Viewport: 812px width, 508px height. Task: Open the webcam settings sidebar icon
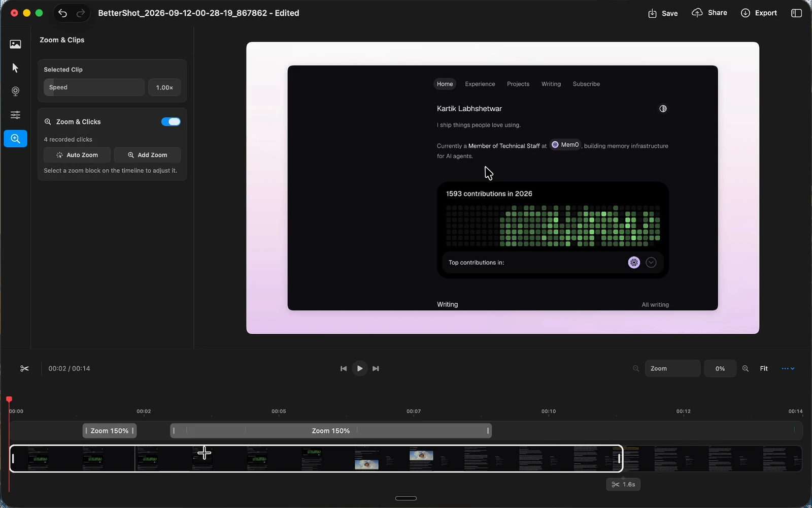pos(15,91)
